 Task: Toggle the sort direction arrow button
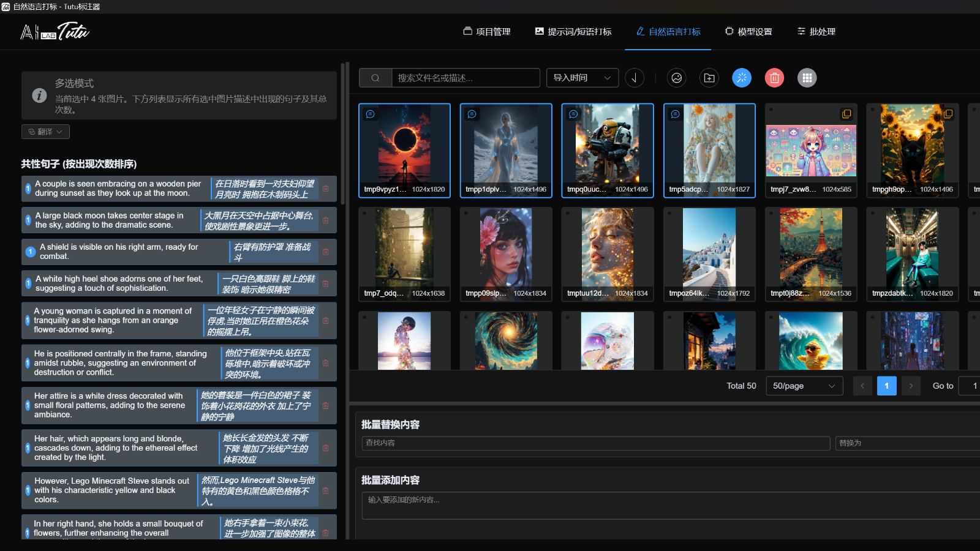(635, 78)
